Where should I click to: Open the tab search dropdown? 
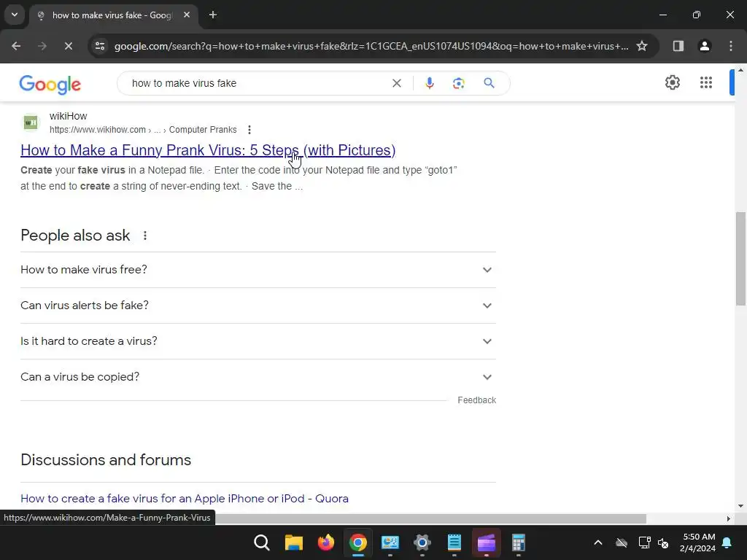[15, 15]
